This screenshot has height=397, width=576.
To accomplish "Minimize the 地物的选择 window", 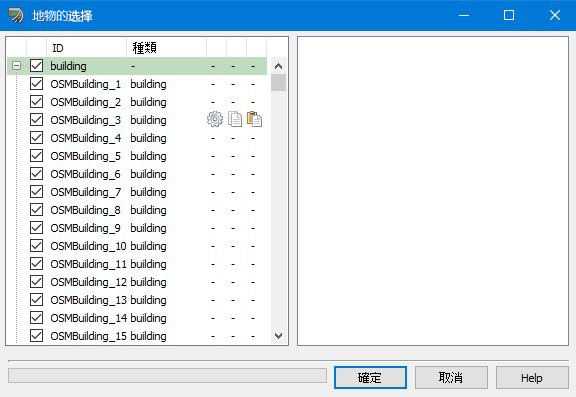I will pos(464,15).
